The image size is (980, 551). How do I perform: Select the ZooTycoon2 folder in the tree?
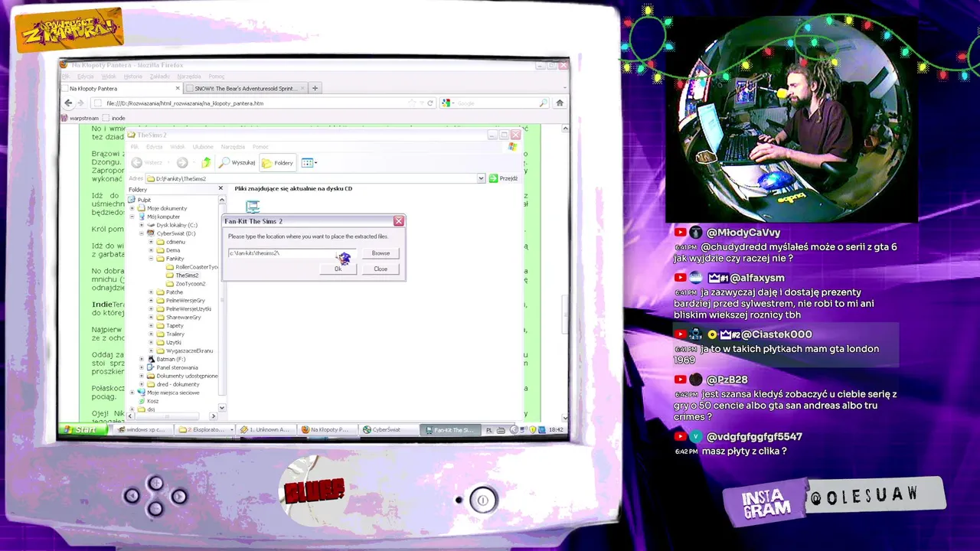pyautogui.click(x=190, y=284)
